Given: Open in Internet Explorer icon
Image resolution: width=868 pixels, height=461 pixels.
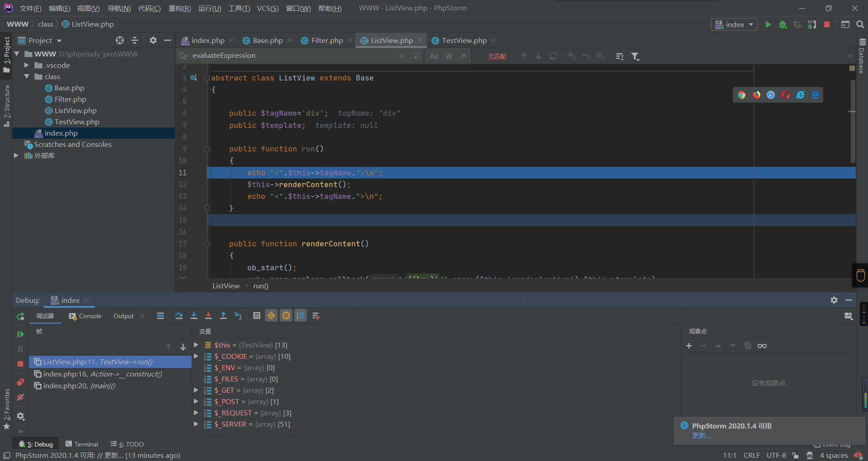Looking at the screenshot, I should [801, 95].
